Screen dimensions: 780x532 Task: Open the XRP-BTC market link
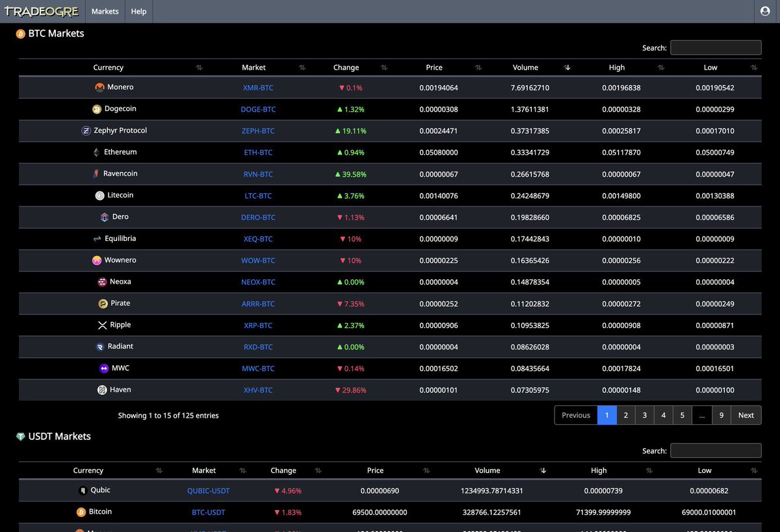[258, 325]
